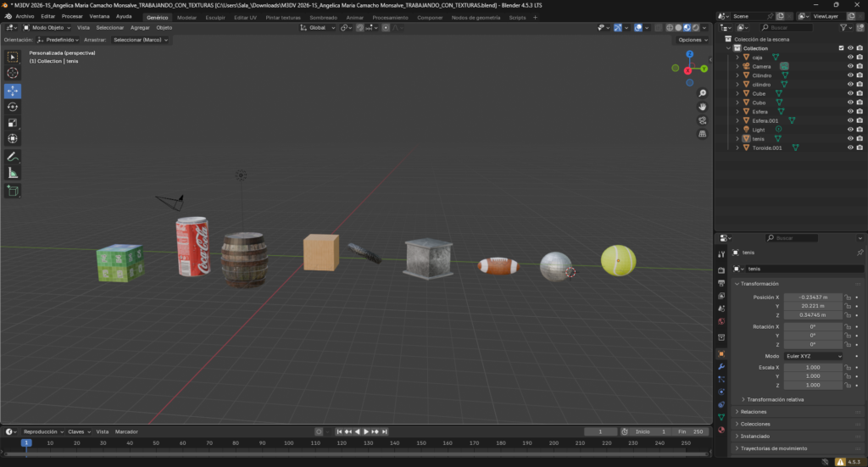Activate the Cursor tool
The height and width of the screenshot is (467, 868).
[13, 73]
